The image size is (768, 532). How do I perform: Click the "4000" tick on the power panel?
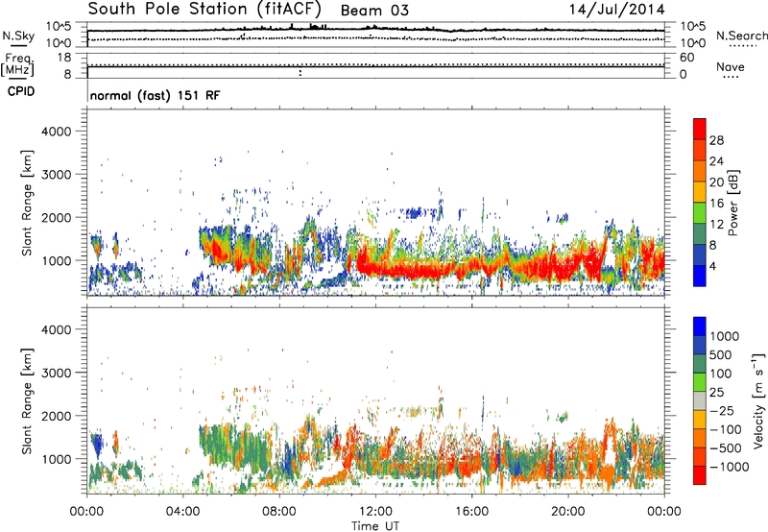(57, 132)
